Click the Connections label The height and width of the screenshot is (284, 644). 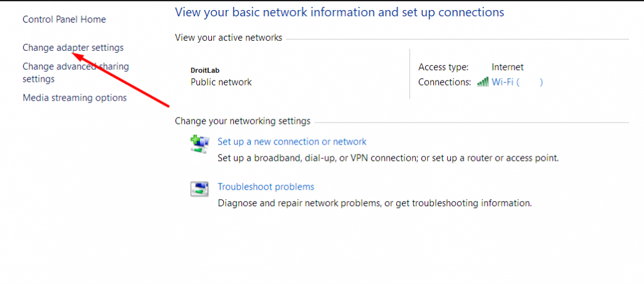tap(445, 82)
